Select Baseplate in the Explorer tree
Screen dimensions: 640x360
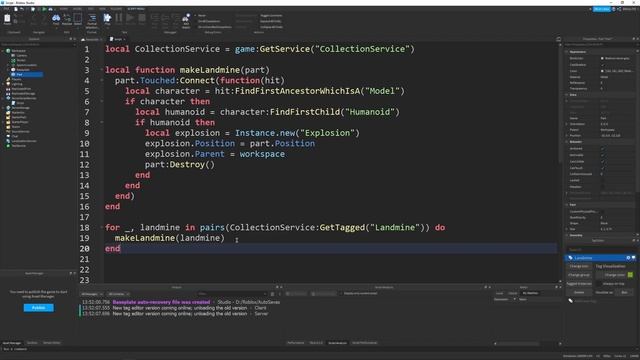point(23,70)
